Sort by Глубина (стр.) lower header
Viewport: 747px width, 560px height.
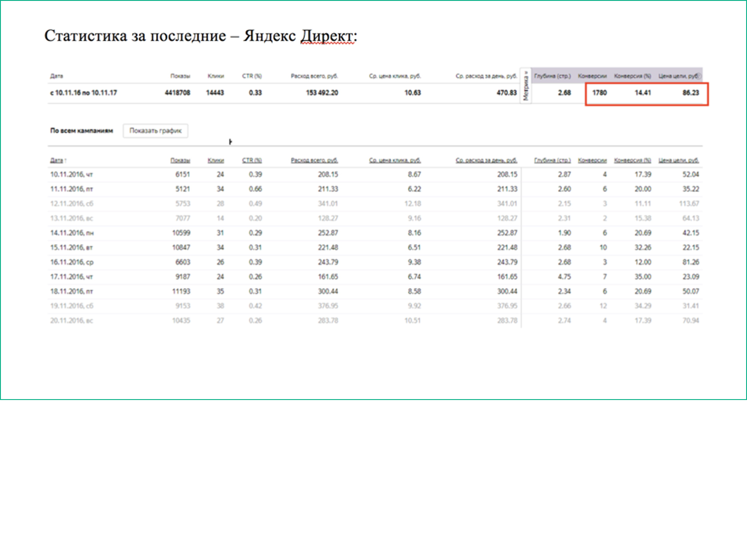coord(552,160)
